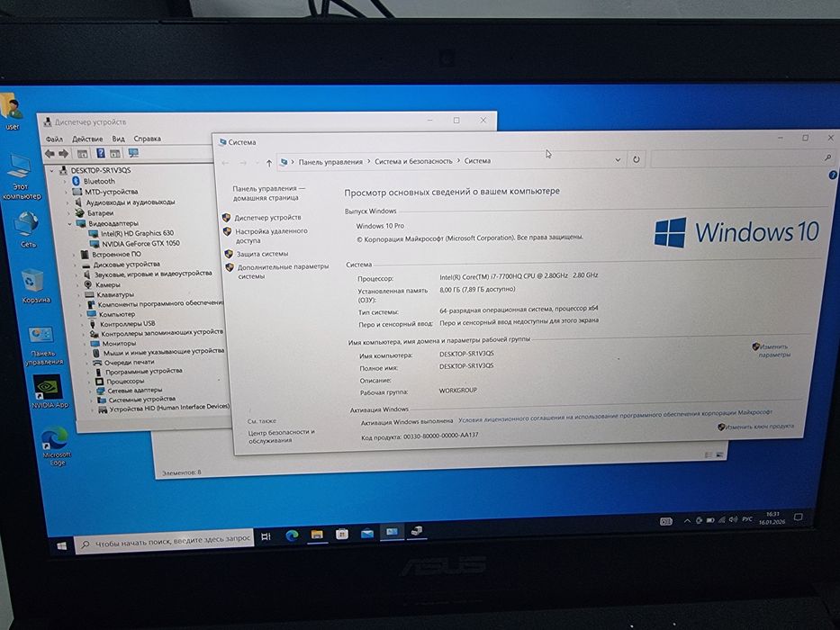Expand the Дисковые устройства node
This screenshot has height=630, width=840.
coord(76,265)
